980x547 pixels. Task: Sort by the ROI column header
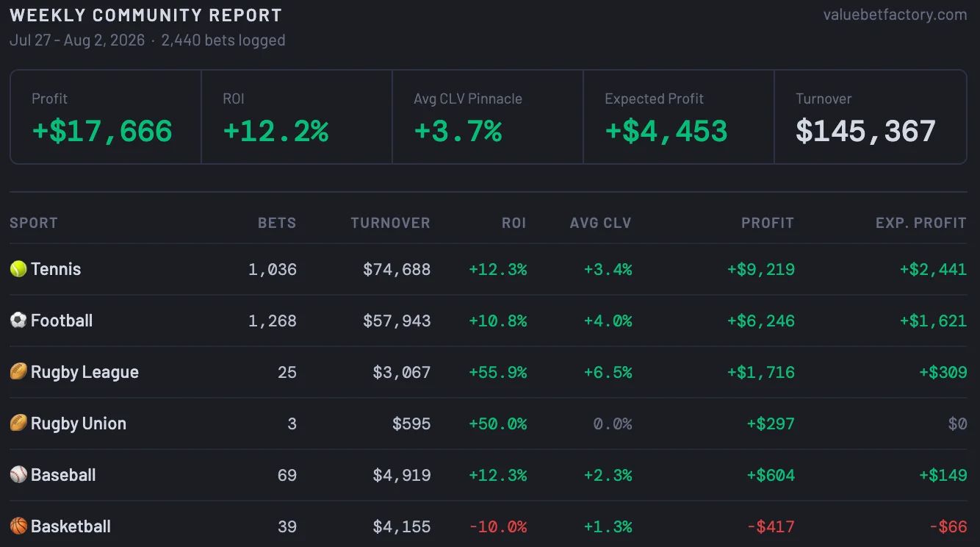(x=514, y=223)
